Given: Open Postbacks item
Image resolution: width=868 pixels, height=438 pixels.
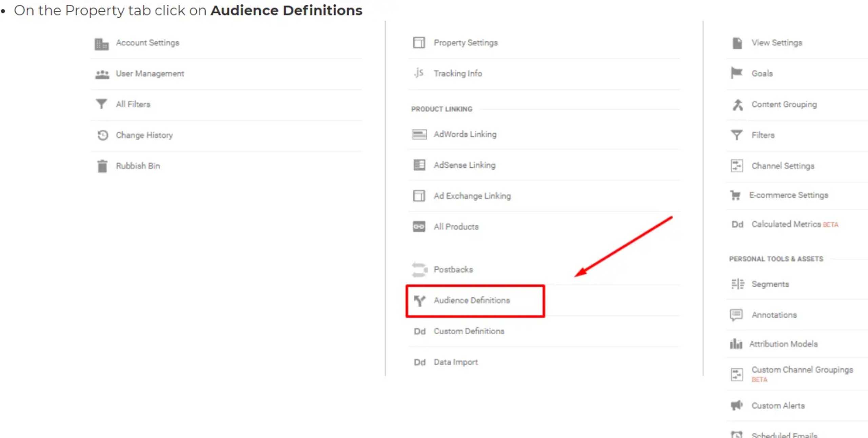Looking at the screenshot, I should 453,269.
